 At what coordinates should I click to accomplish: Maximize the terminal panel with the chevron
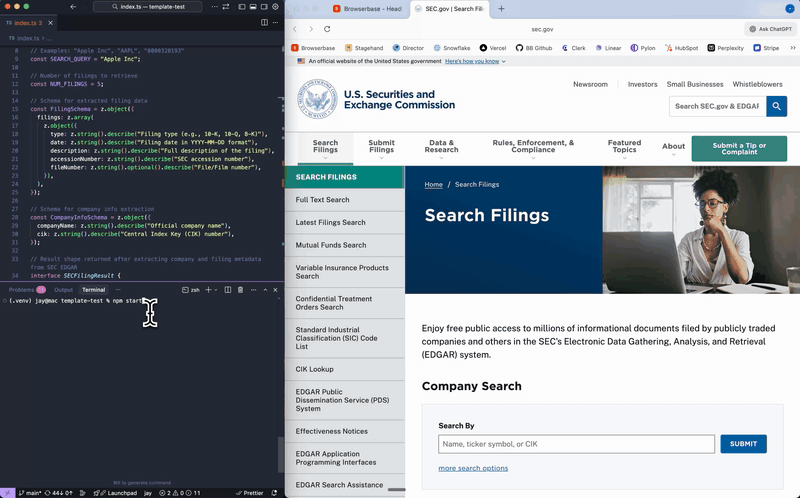tap(265, 290)
